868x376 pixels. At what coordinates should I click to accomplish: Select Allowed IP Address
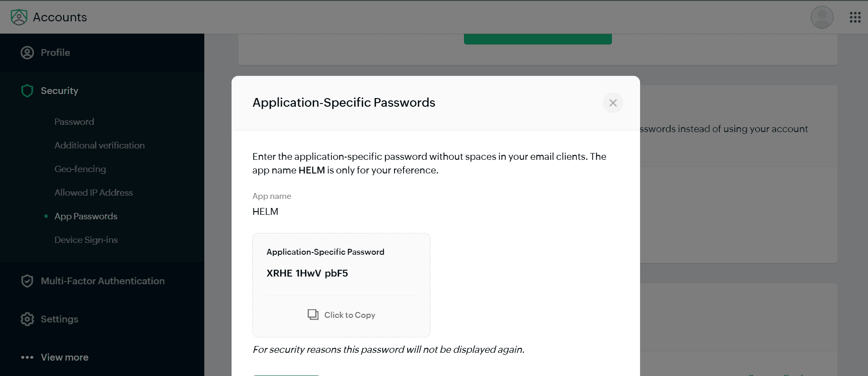pos(94,193)
